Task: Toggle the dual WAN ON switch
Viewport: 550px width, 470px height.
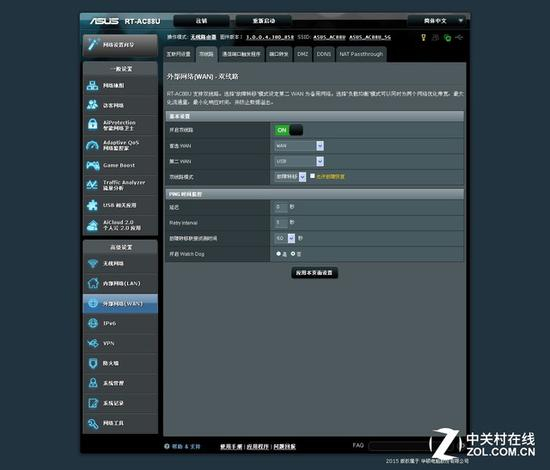Action: click(x=288, y=130)
